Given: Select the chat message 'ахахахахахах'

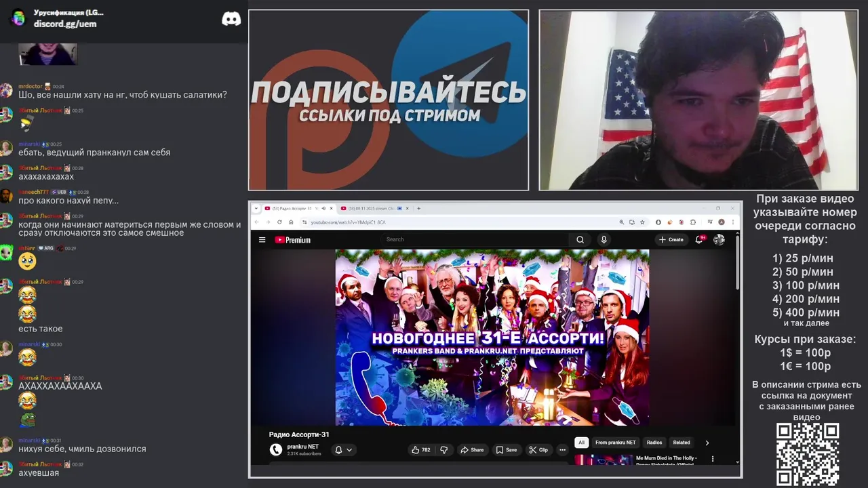Looking at the screenshot, I should 46,176.
